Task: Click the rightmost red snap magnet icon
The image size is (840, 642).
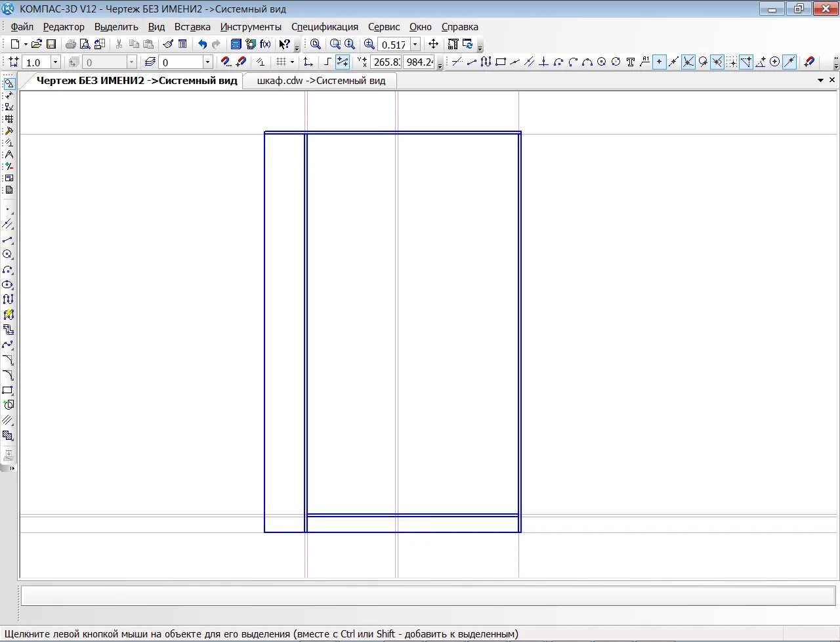Action: point(809,62)
